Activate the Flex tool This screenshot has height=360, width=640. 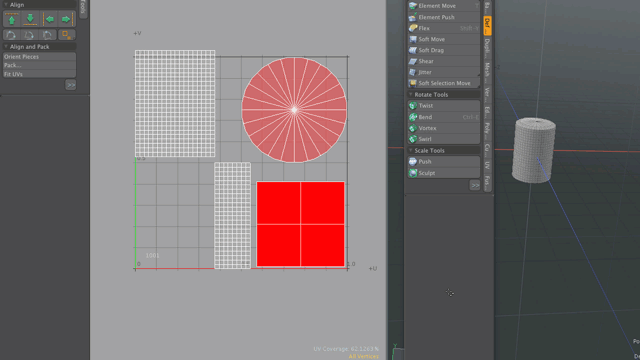[x=443, y=28]
